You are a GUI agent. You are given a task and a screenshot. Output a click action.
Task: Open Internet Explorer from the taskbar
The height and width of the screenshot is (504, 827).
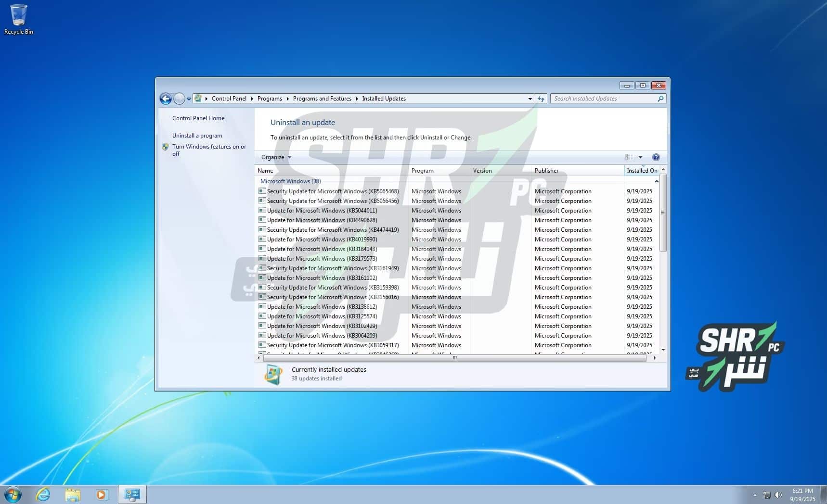43,494
